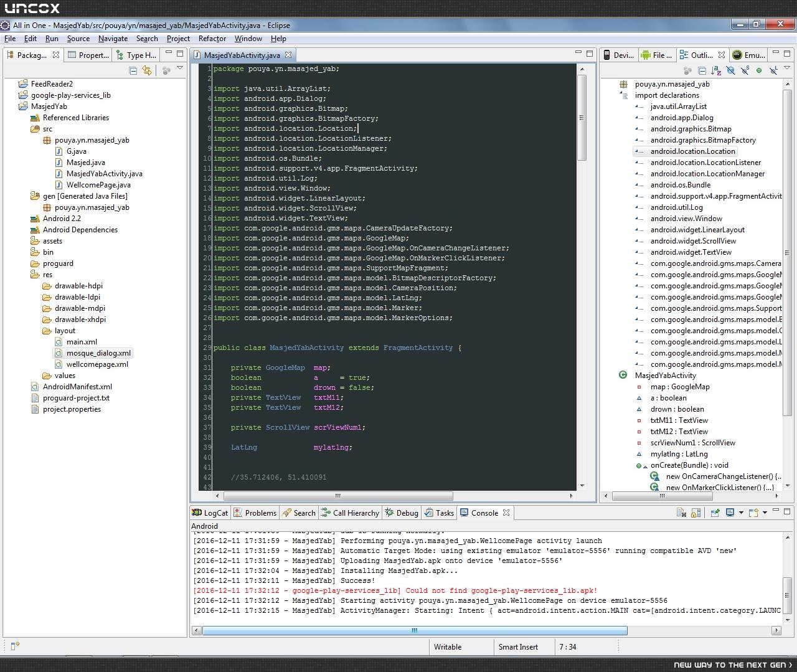Click the Open Console icon
Screen dimensions: 797x672
pyautogui.click(x=753, y=513)
